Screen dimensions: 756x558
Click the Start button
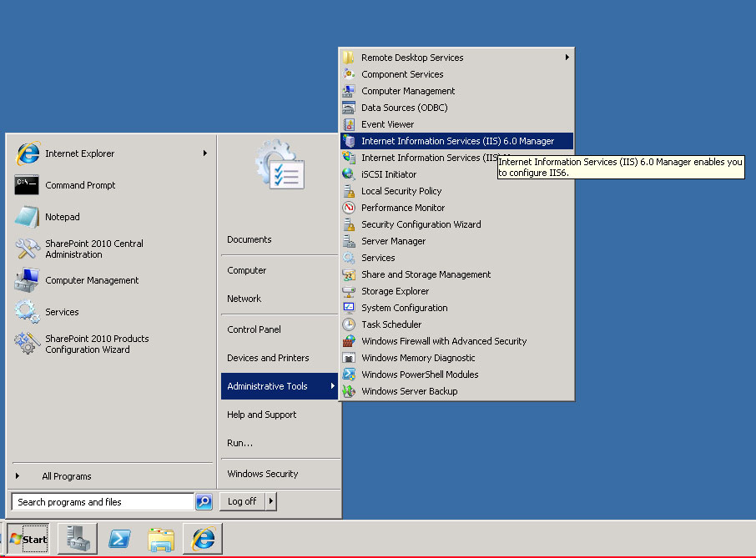28,539
